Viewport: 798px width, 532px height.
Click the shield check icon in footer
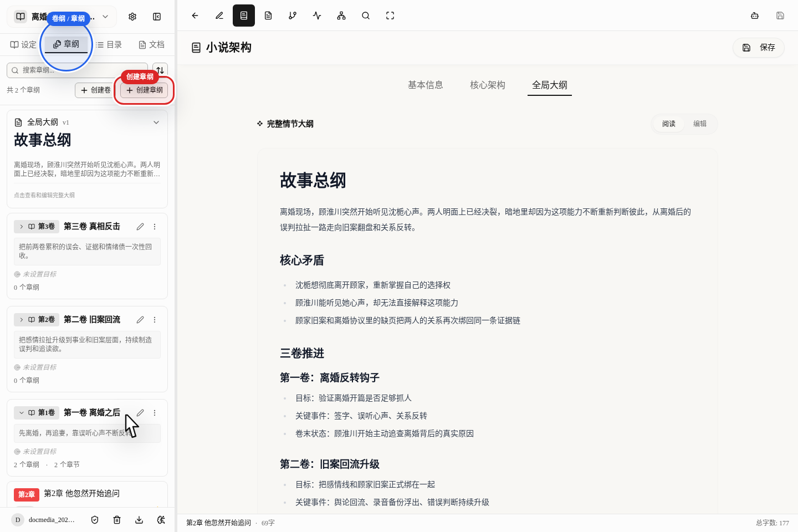pyautogui.click(x=95, y=520)
